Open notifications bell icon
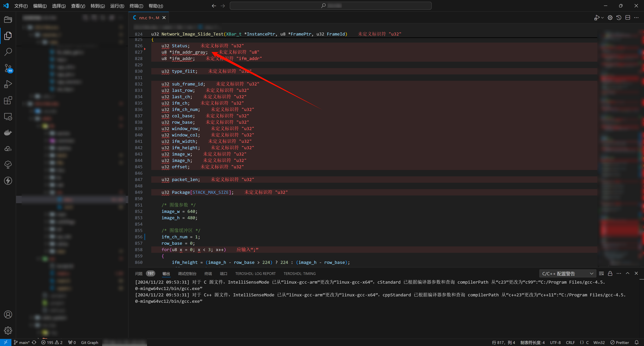This screenshot has width=644, height=346. [x=636, y=342]
